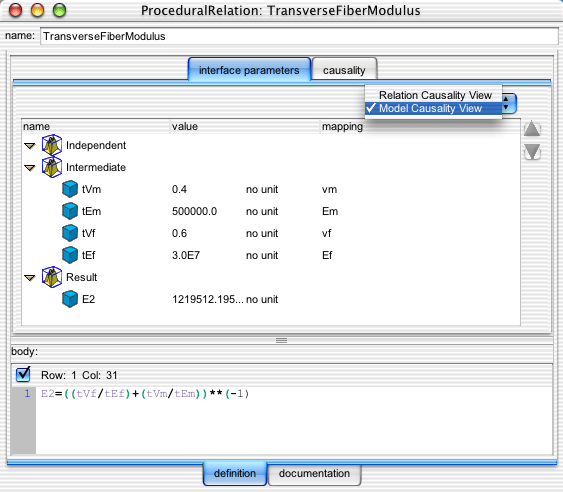This screenshot has width=563, height=492.
Task: Collapse the Result group triangle
Action: (x=29, y=278)
